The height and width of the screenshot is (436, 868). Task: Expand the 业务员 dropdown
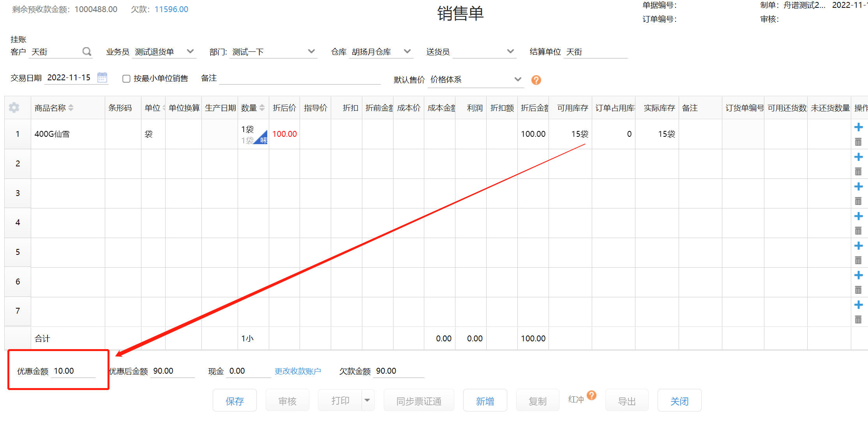tap(190, 51)
